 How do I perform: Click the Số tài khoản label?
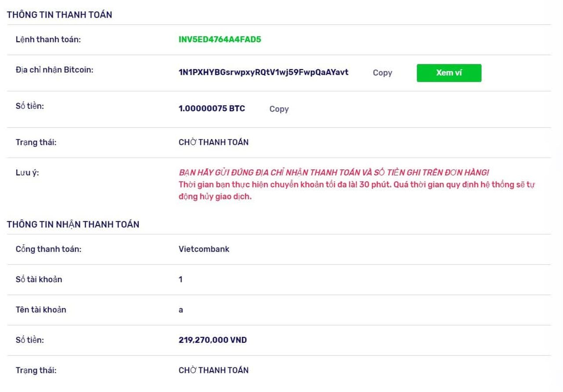coord(39,279)
